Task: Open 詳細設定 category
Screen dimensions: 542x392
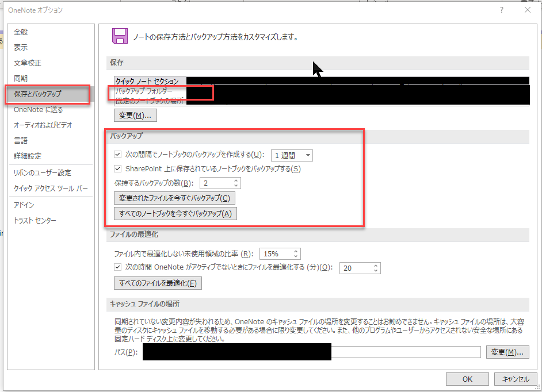Action: (x=28, y=156)
